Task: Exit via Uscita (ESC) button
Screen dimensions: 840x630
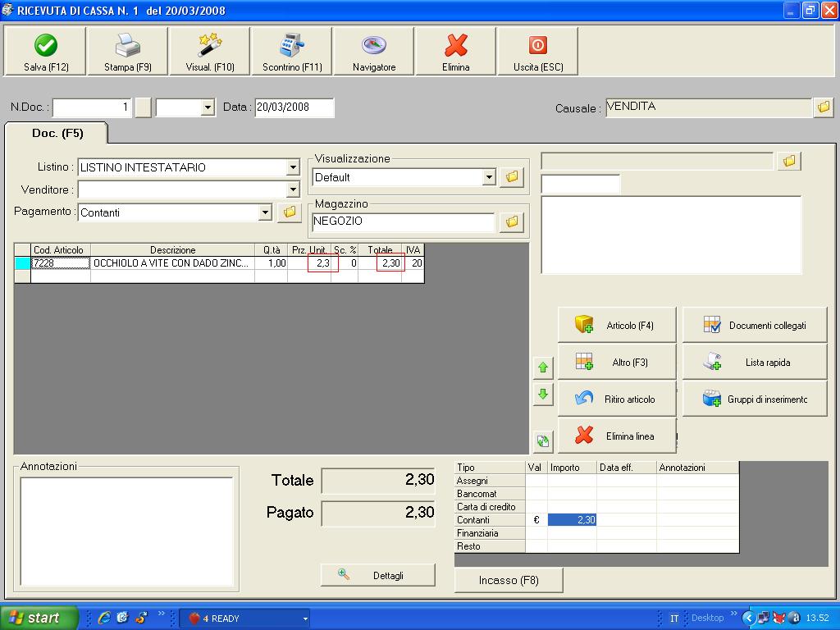Action: click(x=538, y=52)
